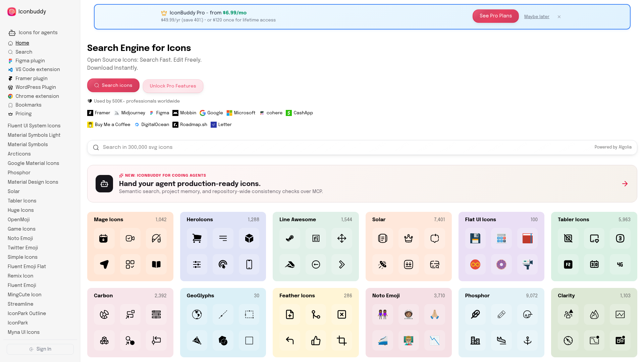Viewport: 644px width, 362px height.
Task: Select the 4G icon in Tabler Icons
Action: (x=620, y=264)
